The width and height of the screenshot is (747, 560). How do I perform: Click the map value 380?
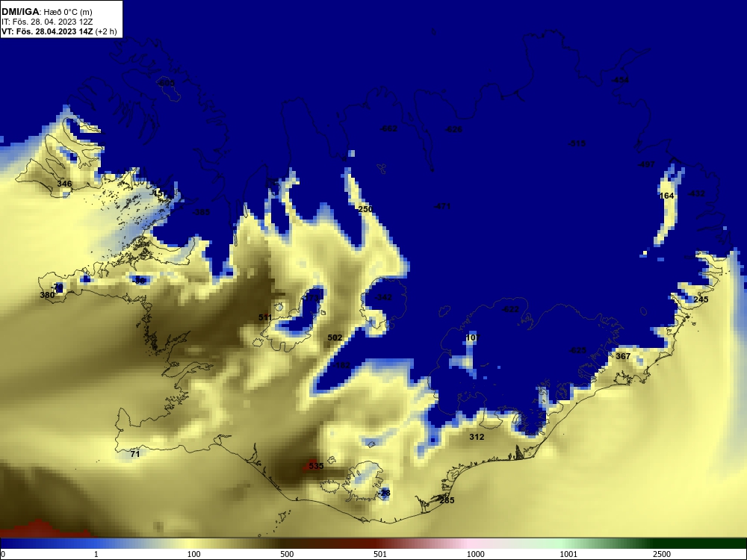click(47, 295)
